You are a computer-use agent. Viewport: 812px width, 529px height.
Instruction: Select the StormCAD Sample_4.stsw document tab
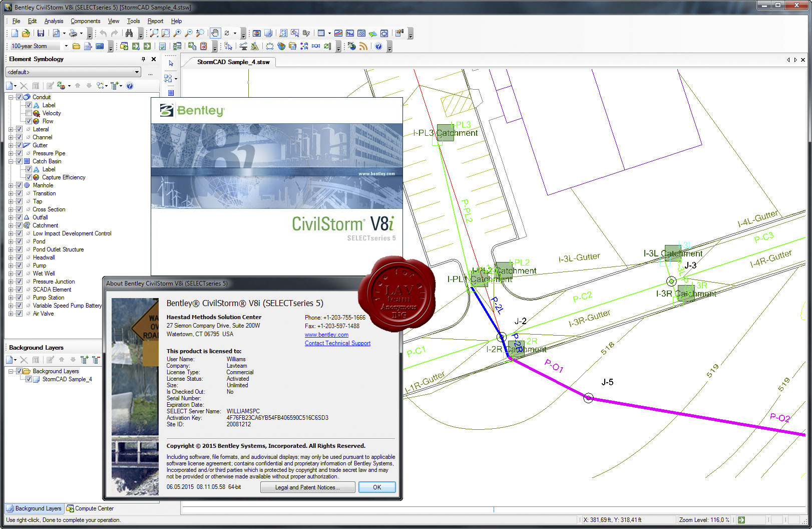pos(233,62)
